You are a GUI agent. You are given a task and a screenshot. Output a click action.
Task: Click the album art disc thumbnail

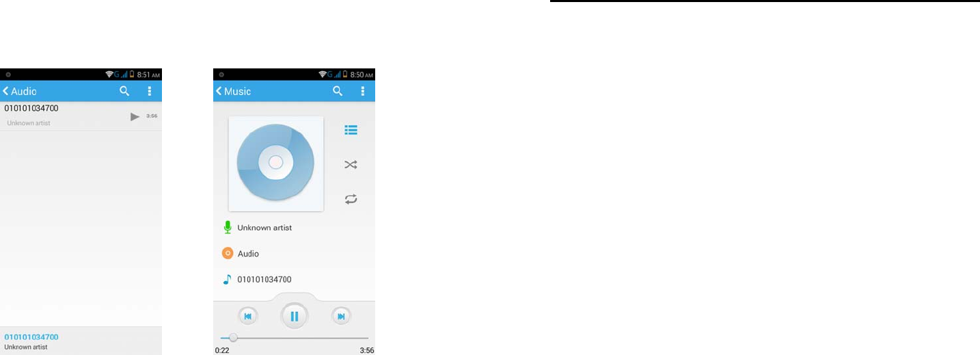click(276, 163)
